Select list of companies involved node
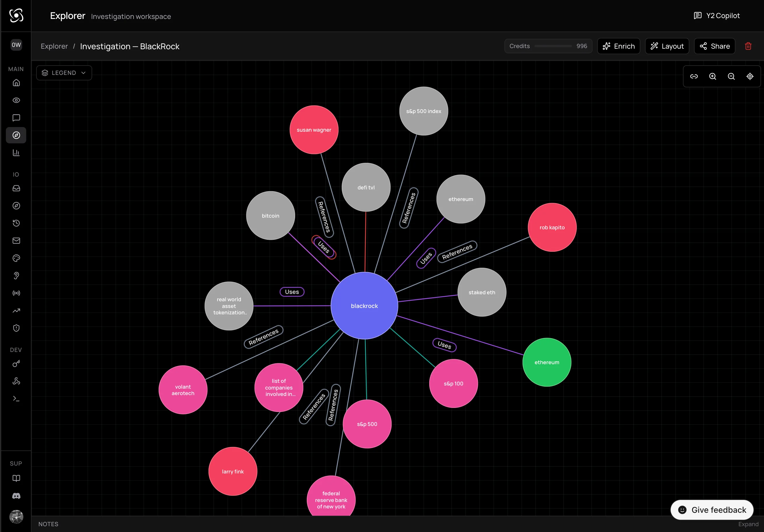This screenshot has width=764, height=532. tap(279, 387)
